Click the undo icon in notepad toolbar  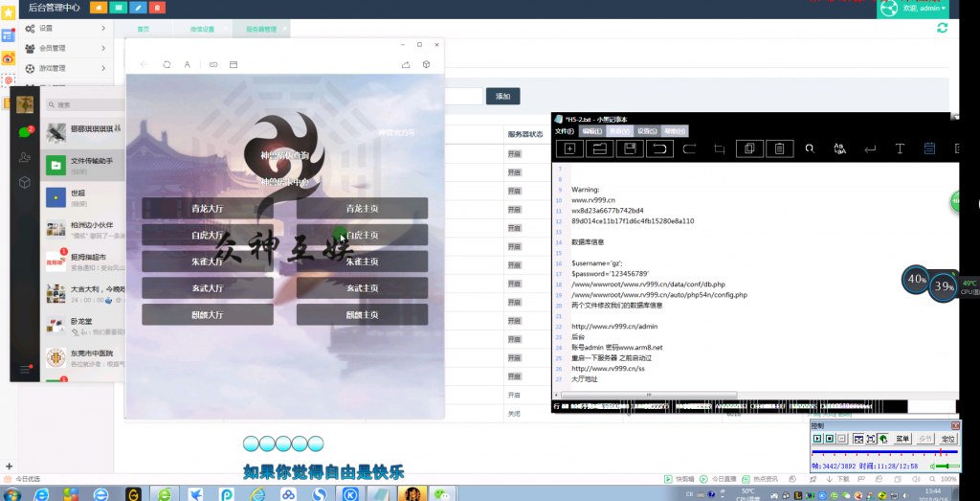[658, 148]
